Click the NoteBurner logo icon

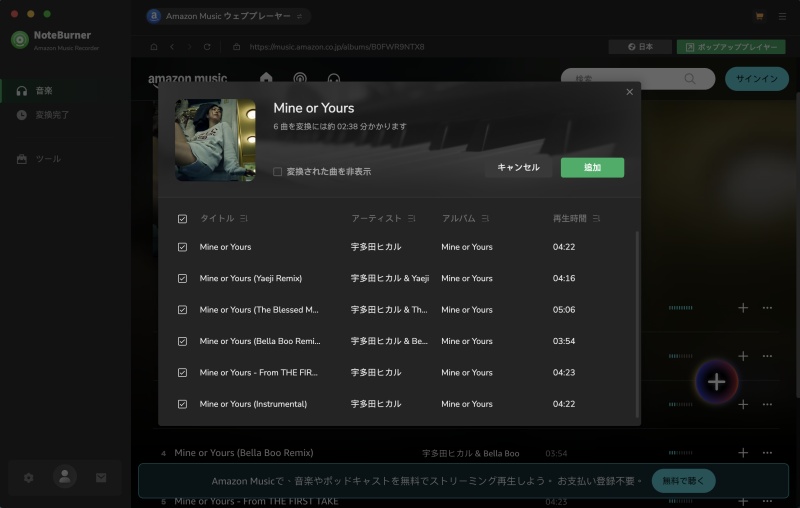point(20,40)
